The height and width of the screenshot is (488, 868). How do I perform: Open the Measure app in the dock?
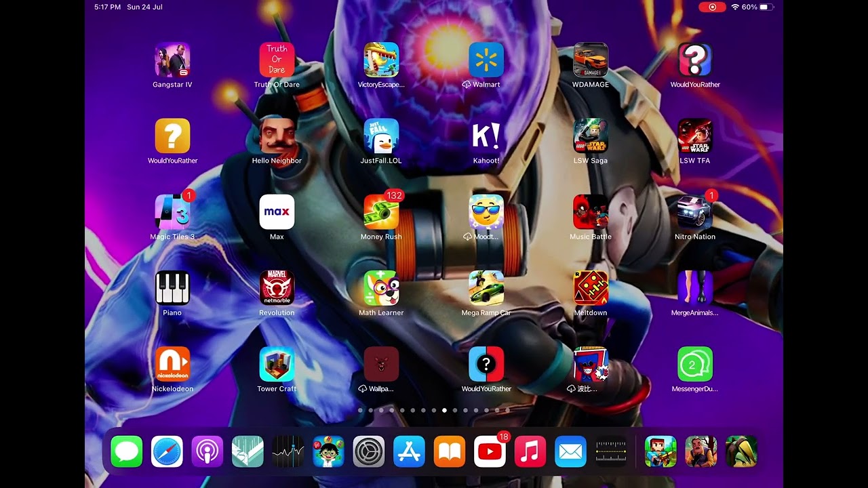[x=611, y=451]
